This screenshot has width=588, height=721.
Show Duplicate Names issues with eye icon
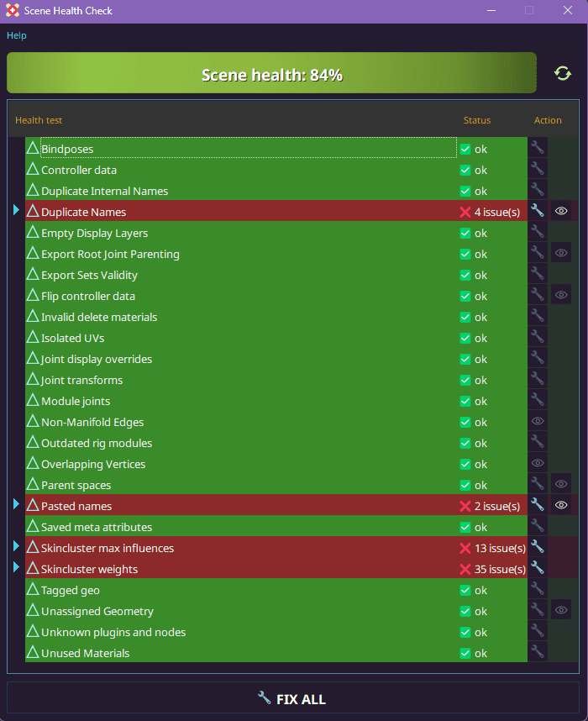tap(561, 211)
